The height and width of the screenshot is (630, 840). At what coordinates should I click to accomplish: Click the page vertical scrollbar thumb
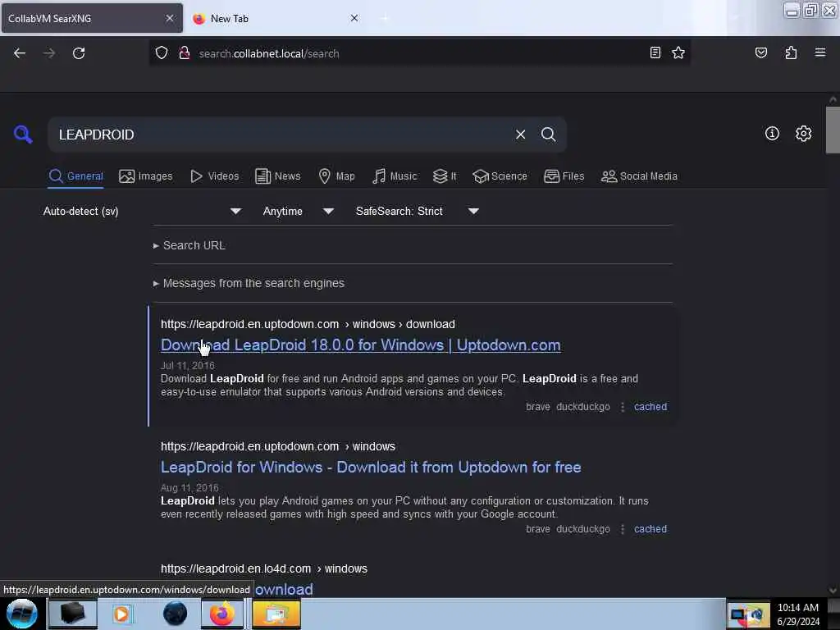(x=832, y=130)
